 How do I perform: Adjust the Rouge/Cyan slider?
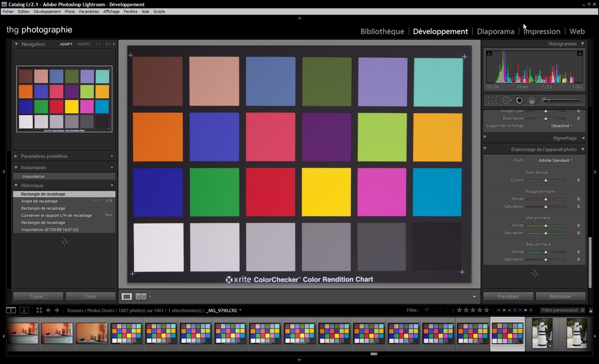click(x=546, y=111)
